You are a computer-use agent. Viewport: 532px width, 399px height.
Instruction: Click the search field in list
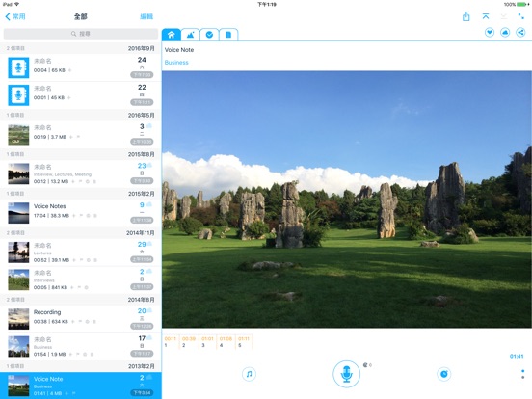coord(81,34)
